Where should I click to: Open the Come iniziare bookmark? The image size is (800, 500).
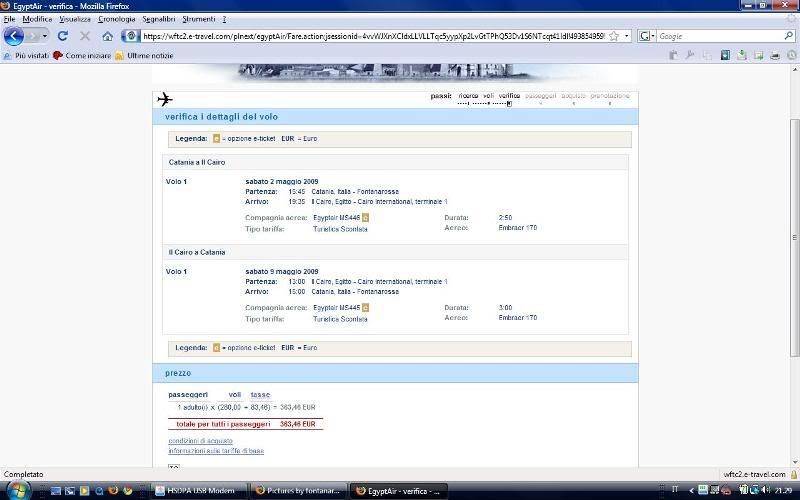tap(82, 56)
